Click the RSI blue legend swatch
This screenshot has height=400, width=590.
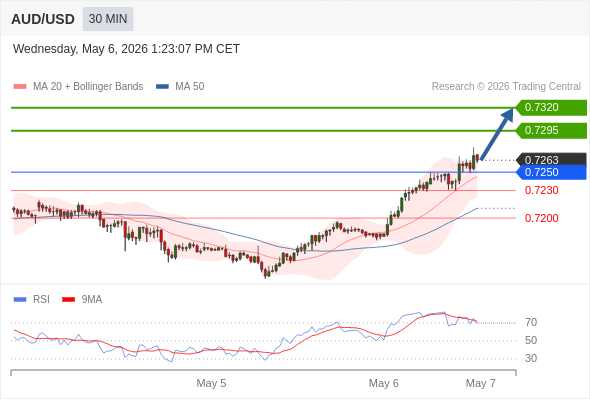[20, 300]
